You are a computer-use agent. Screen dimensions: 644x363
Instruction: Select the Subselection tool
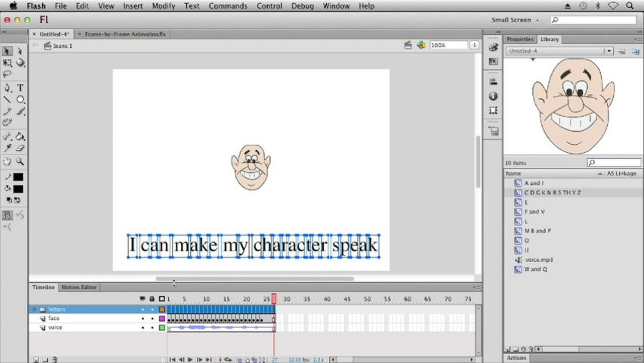click(x=20, y=51)
